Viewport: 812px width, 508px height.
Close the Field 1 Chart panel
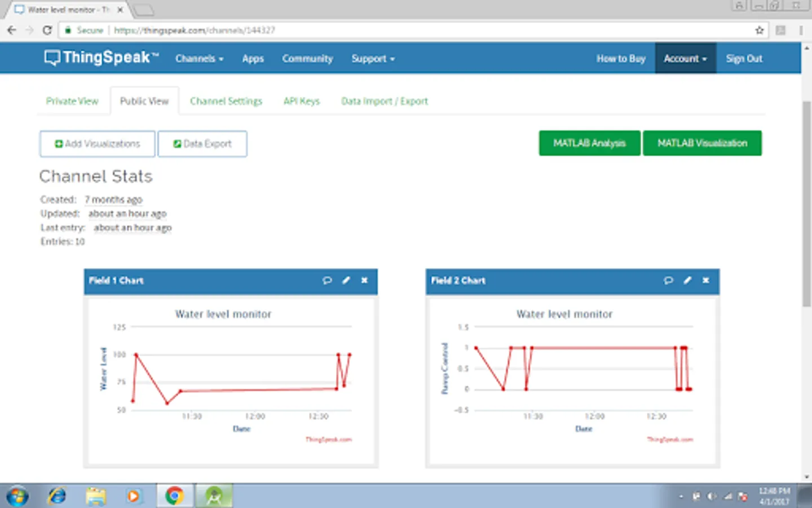click(x=364, y=281)
